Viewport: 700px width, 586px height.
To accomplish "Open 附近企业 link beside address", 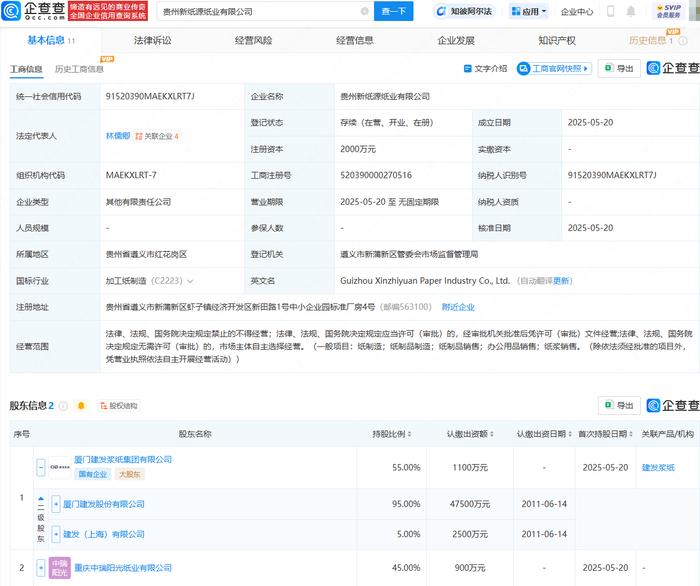I will coord(458,307).
